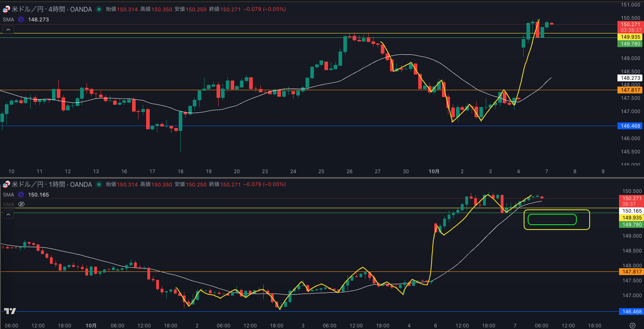The height and width of the screenshot is (329, 644).
Task: Open symbol search from 米ドル/円 4時間 title
Action: tap(52, 9)
